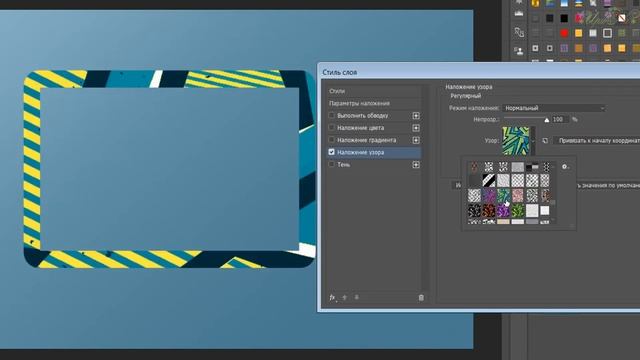Click the move effect down arrow

(x=356, y=298)
